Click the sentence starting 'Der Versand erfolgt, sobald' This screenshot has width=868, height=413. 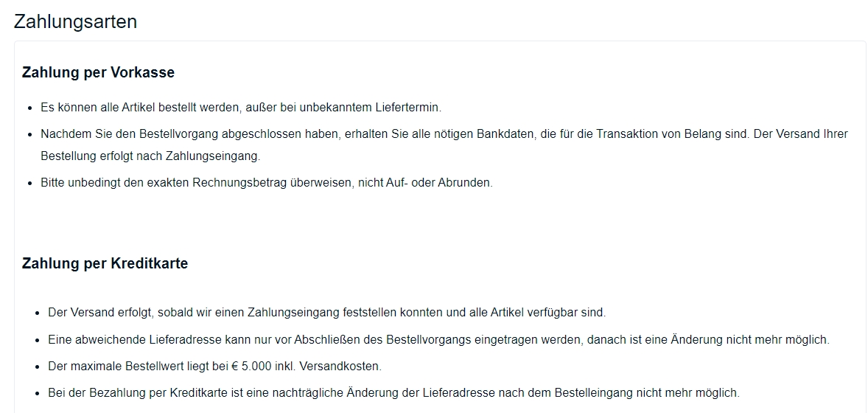(326, 313)
